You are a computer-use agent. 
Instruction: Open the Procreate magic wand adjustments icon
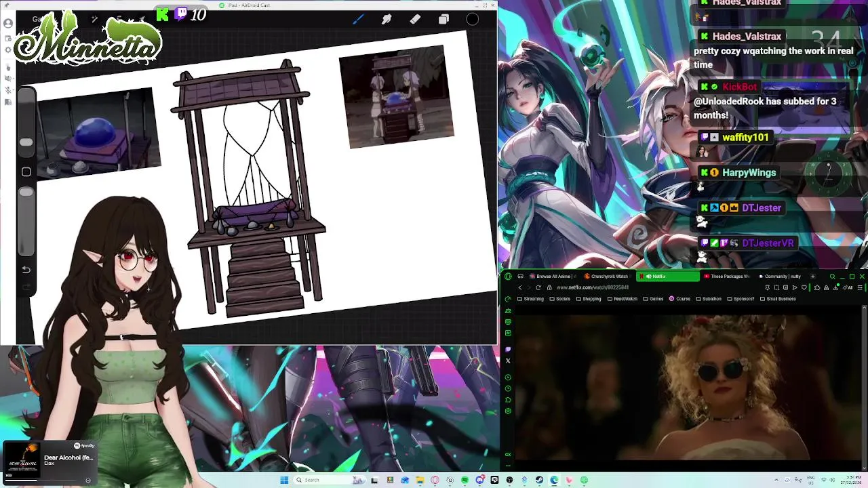(x=94, y=20)
